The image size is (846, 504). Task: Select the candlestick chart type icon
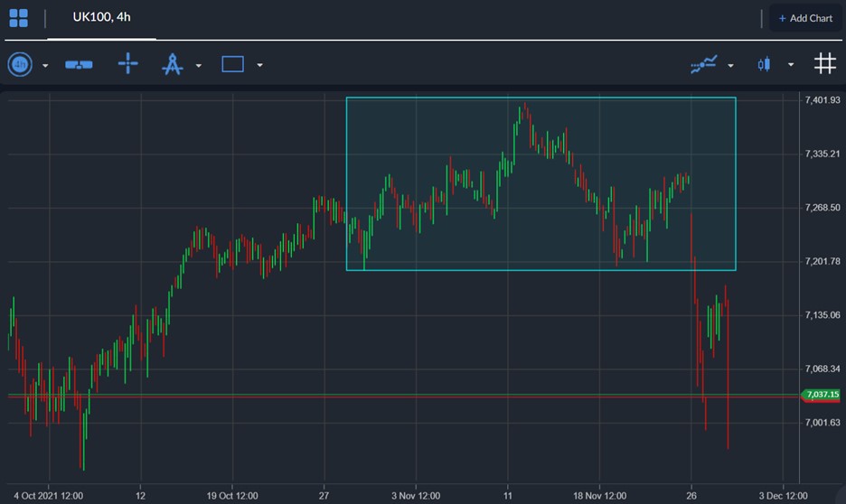[x=764, y=65]
